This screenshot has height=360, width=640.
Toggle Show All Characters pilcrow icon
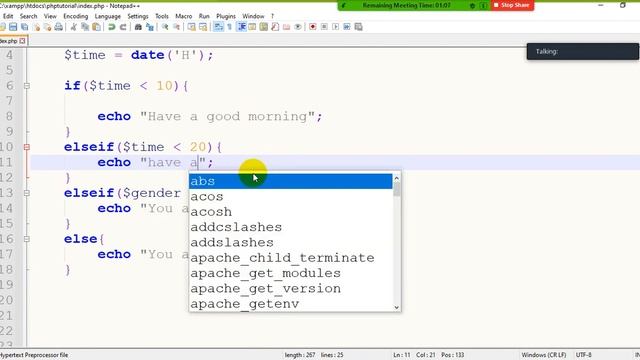(x=229, y=27)
